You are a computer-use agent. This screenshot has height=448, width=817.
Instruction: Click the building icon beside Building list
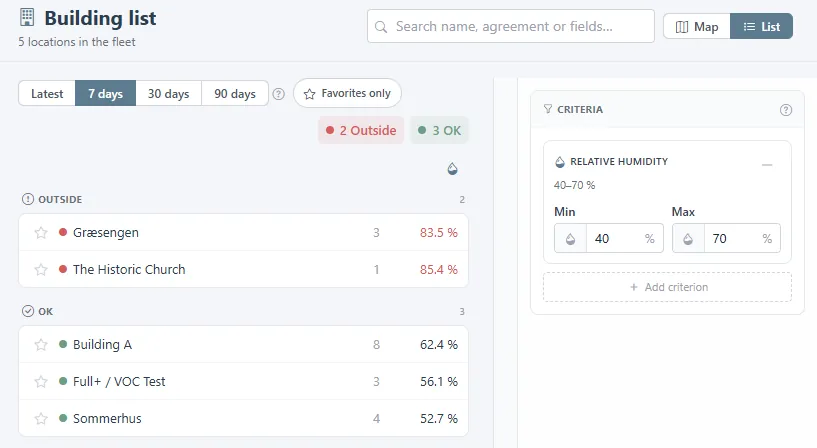click(x=27, y=17)
